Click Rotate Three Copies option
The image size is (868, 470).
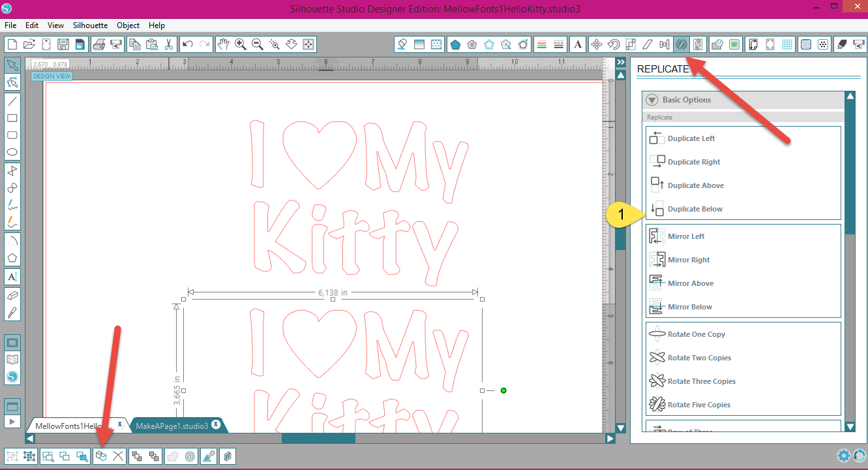pyautogui.click(x=692, y=381)
